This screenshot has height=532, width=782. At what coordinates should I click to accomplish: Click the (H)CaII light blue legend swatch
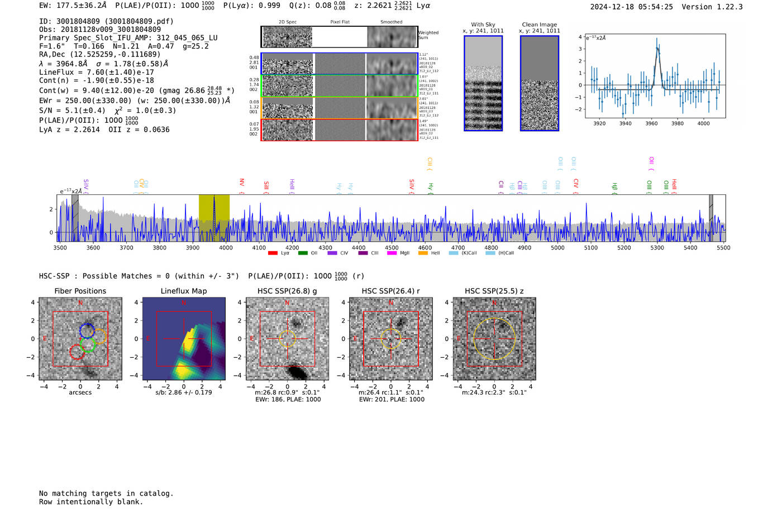click(490, 253)
